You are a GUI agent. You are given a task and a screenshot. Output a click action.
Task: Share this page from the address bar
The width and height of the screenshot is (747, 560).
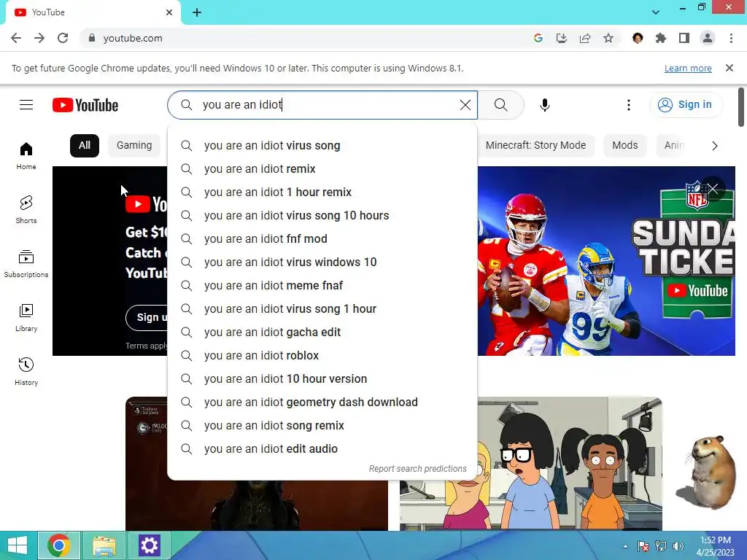point(585,38)
